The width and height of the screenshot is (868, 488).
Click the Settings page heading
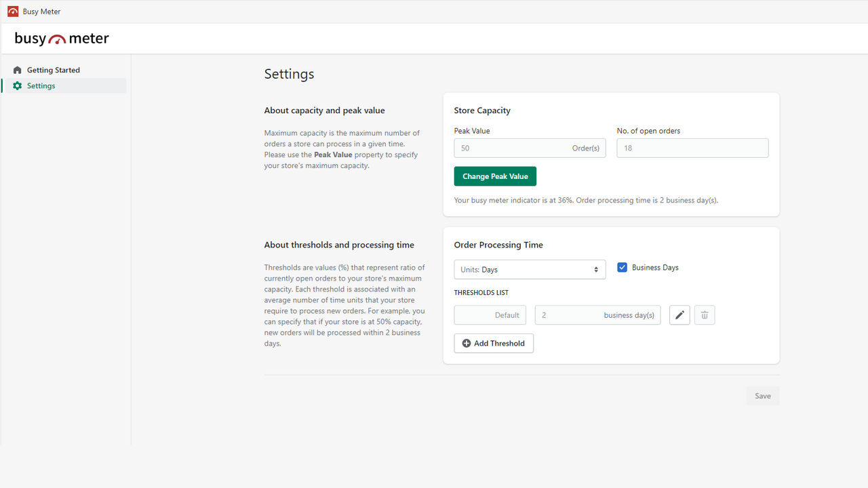pos(289,74)
